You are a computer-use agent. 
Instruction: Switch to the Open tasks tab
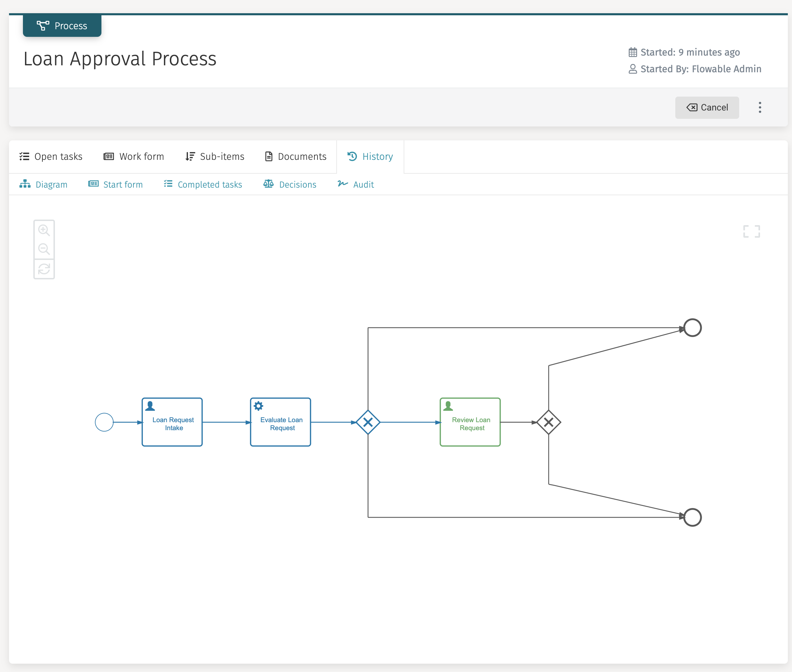coord(58,156)
